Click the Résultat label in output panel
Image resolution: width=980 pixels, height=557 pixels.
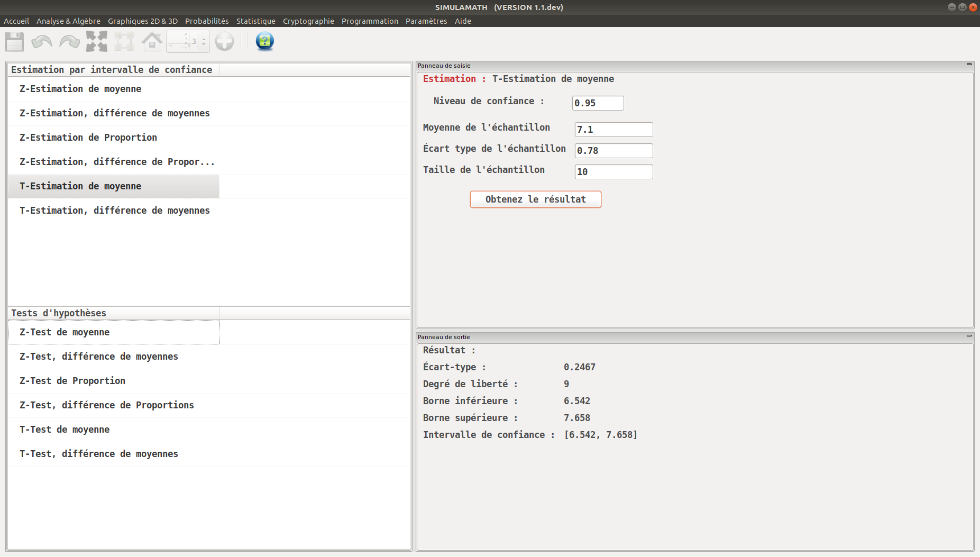coord(449,350)
